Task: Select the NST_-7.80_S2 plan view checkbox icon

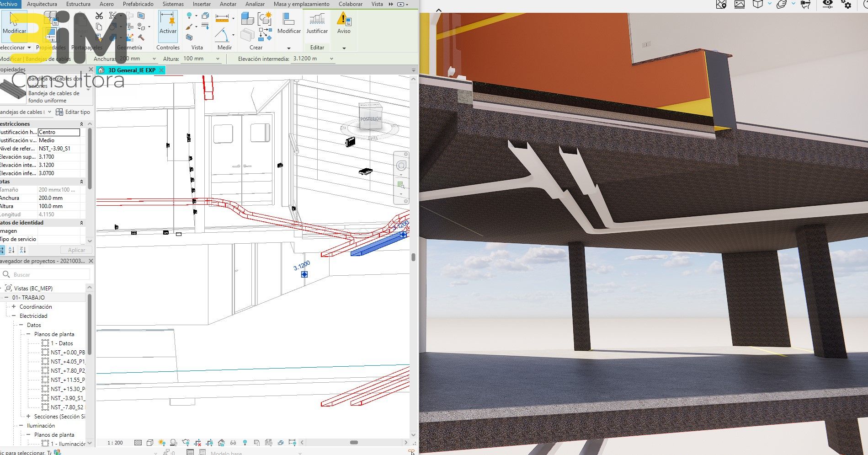Action: coord(45,407)
